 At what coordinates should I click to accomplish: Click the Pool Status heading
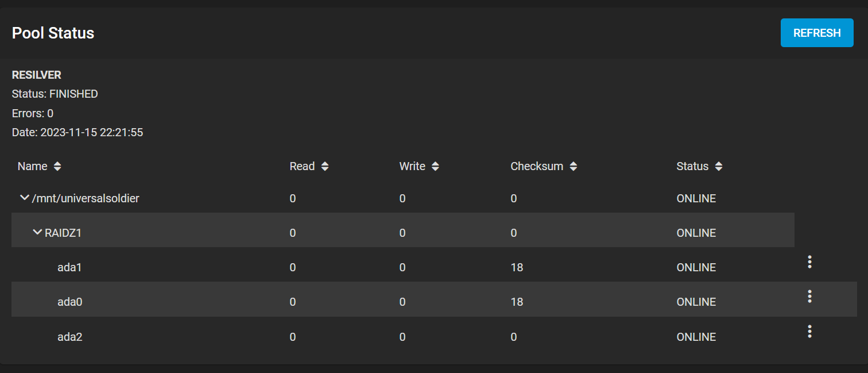click(53, 33)
